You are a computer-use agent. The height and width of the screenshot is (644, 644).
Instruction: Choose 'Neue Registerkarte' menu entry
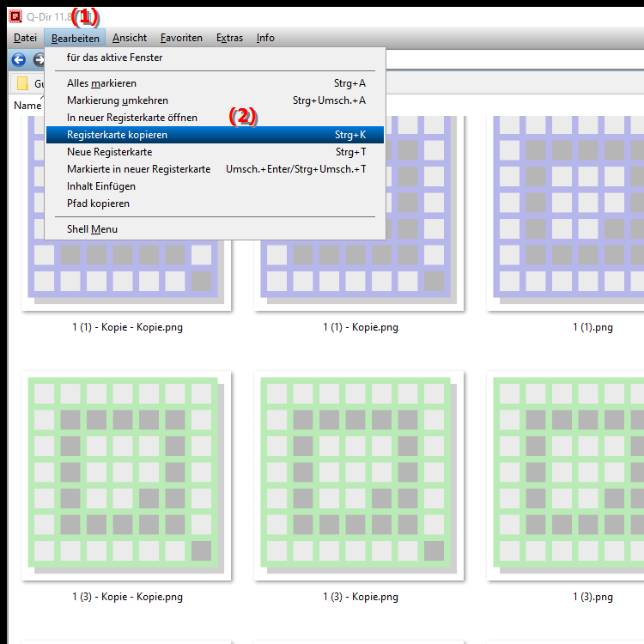pos(215,152)
